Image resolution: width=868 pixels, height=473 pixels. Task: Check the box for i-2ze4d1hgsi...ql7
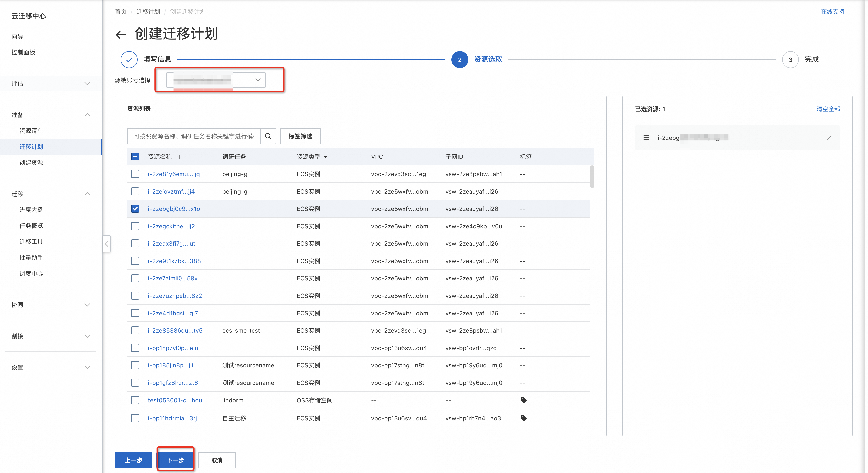(135, 313)
